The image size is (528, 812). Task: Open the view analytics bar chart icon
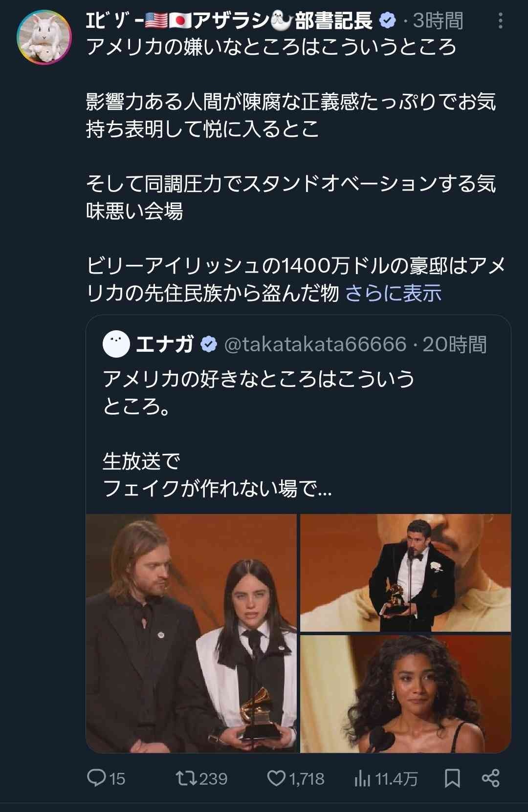pyautogui.click(x=362, y=778)
